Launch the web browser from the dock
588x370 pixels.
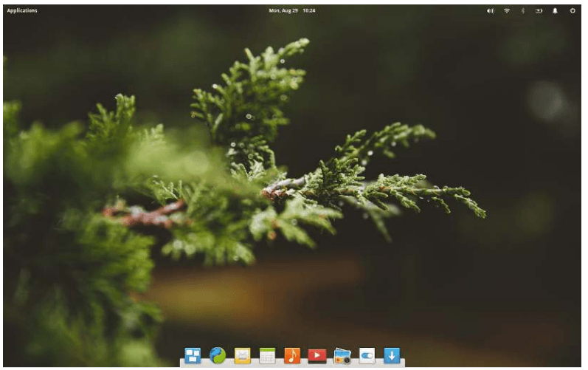pos(218,355)
